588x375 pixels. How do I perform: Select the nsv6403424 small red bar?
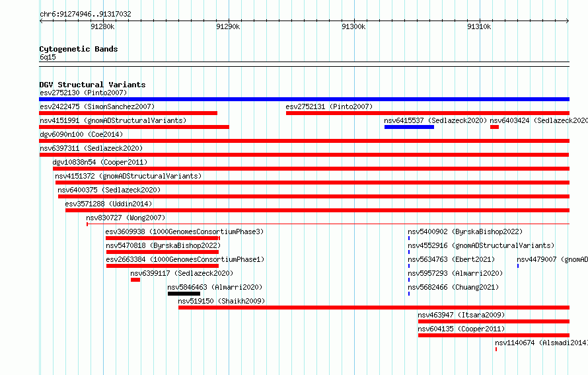[x=494, y=127]
